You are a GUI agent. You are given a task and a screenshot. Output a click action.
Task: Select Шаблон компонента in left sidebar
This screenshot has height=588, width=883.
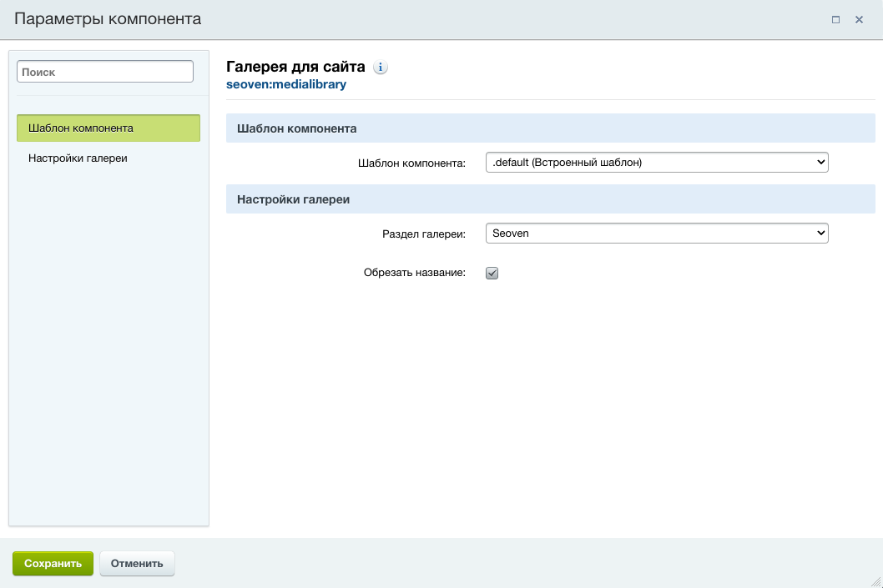click(108, 128)
